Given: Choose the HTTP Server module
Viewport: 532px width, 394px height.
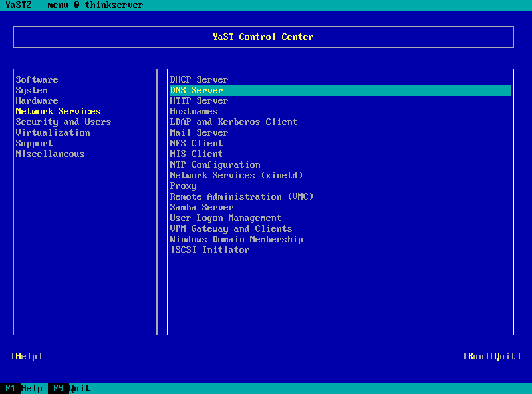Looking at the screenshot, I should pyautogui.click(x=199, y=101).
